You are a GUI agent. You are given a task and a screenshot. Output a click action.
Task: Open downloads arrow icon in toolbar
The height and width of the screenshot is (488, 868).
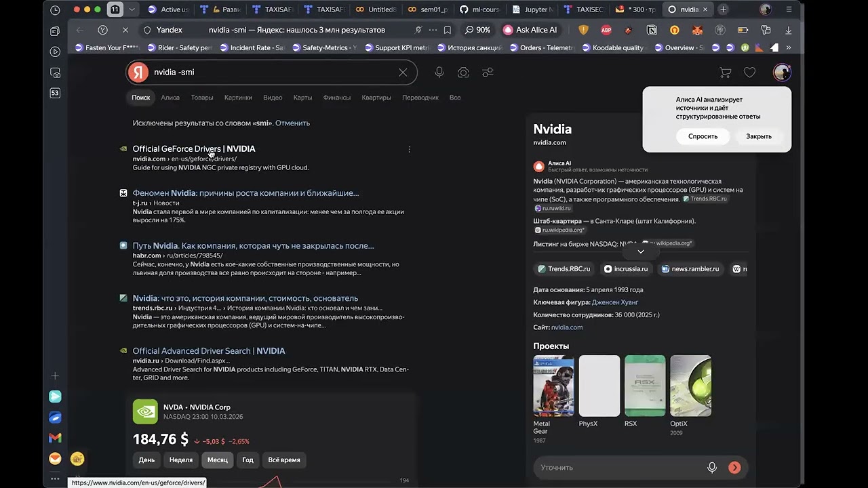pyautogui.click(x=788, y=30)
